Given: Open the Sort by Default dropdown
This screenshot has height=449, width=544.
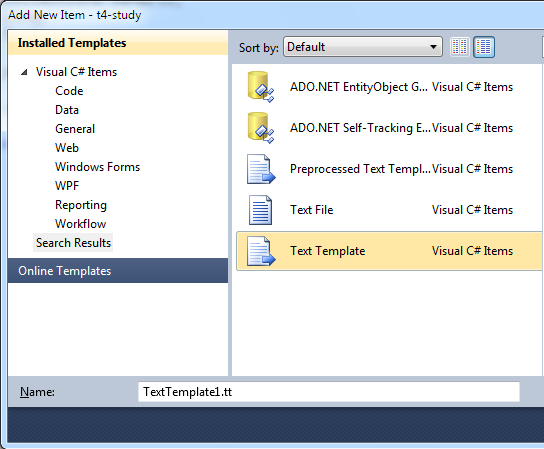Looking at the screenshot, I should pyautogui.click(x=363, y=46).
